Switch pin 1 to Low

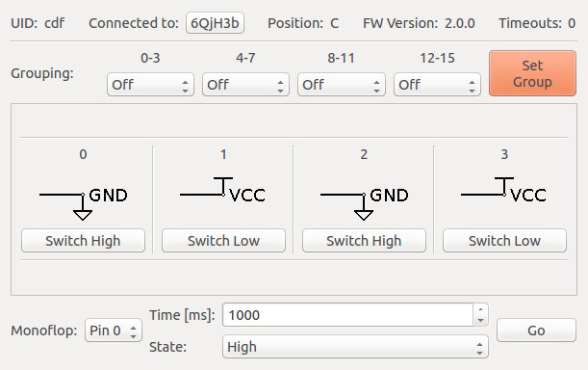point(223,241)
